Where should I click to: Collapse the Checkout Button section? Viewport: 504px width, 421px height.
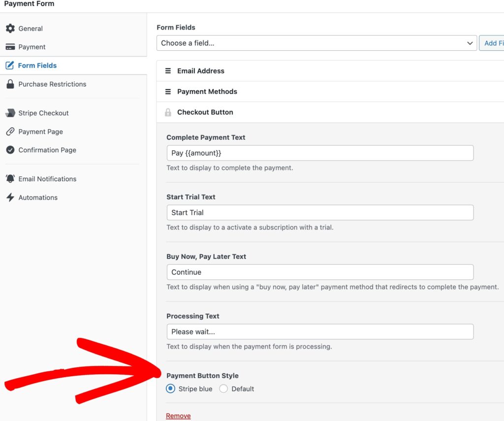(205, 112)
